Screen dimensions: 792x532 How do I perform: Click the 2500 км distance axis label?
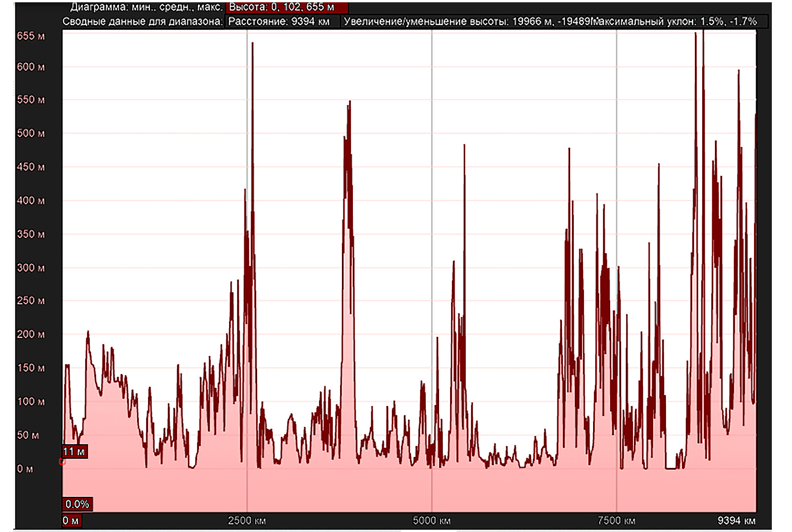(x=247, y=521)
